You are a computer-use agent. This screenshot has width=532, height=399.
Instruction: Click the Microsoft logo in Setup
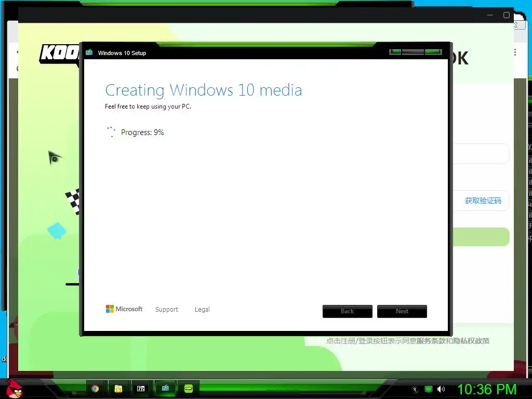pos(124,309)
